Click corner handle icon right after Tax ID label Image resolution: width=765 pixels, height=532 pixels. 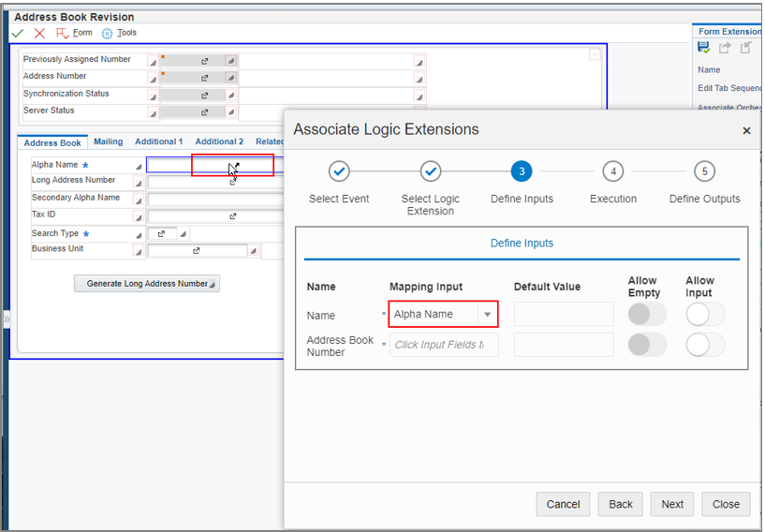(x=139, y=217)
